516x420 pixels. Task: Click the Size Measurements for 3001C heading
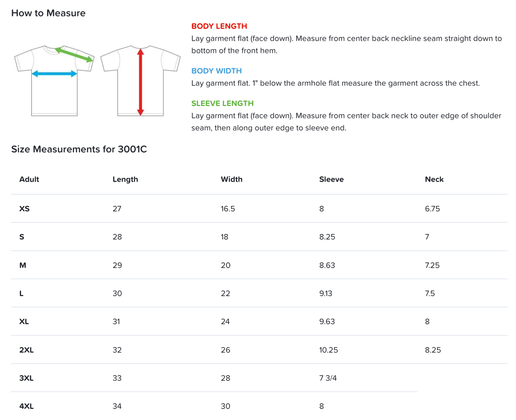tap(79, 149)
